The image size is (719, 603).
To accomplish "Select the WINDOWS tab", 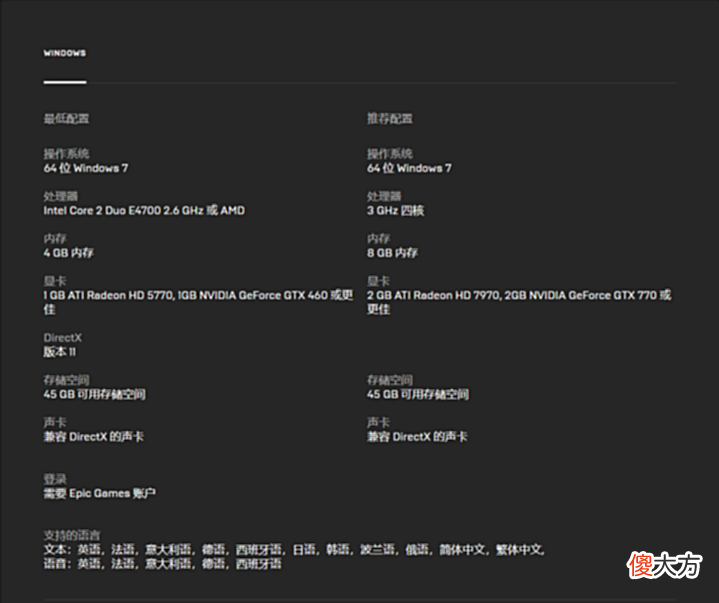I will click(65, 53).
